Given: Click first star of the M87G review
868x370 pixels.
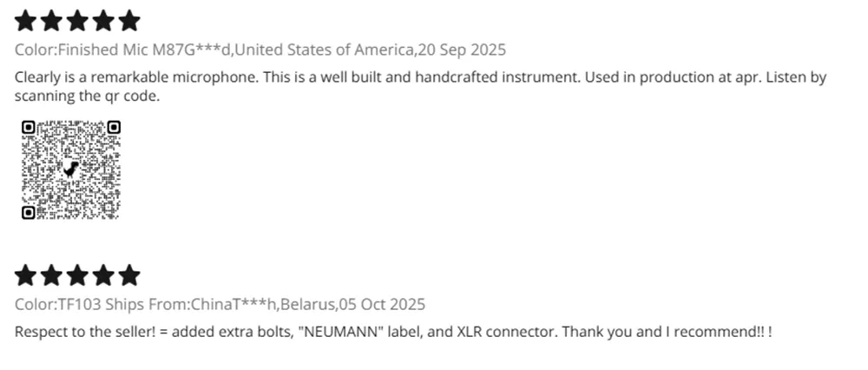Looking at the screenshot, I should point(26,20).
